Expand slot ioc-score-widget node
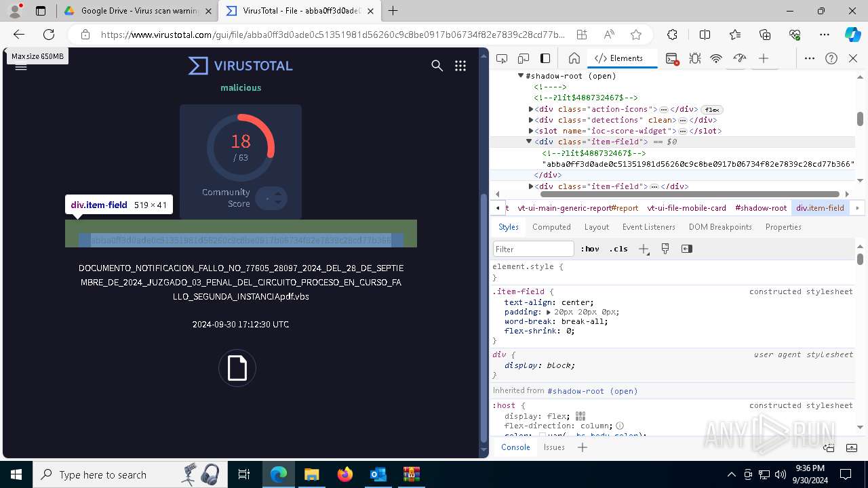 point(532,131)
